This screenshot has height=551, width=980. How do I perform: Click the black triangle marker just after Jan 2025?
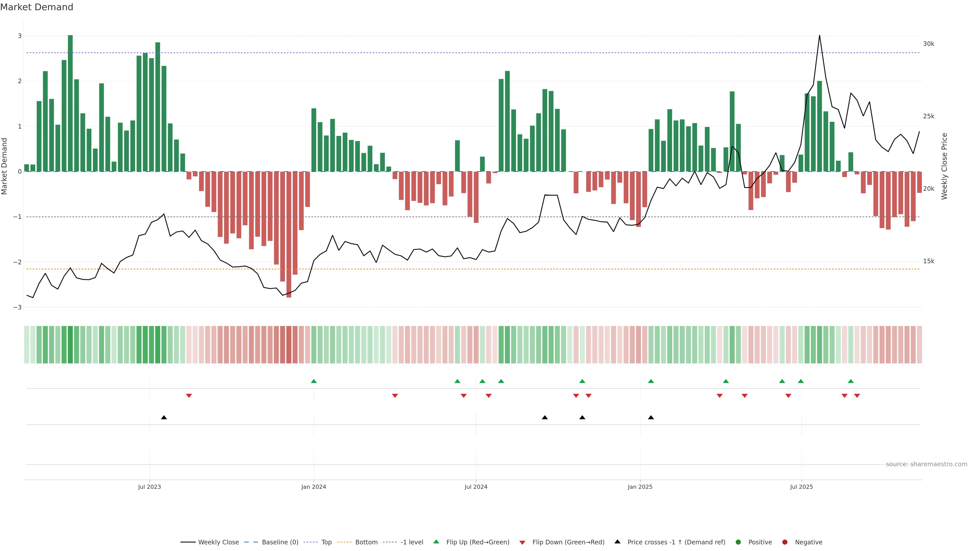(651, 418)
